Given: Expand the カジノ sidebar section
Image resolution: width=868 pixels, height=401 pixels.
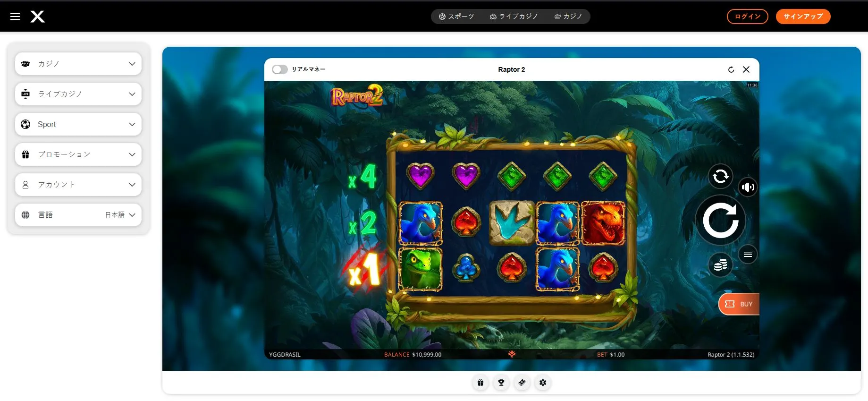Looking at the screenshot, I should [x=78, y=64].
